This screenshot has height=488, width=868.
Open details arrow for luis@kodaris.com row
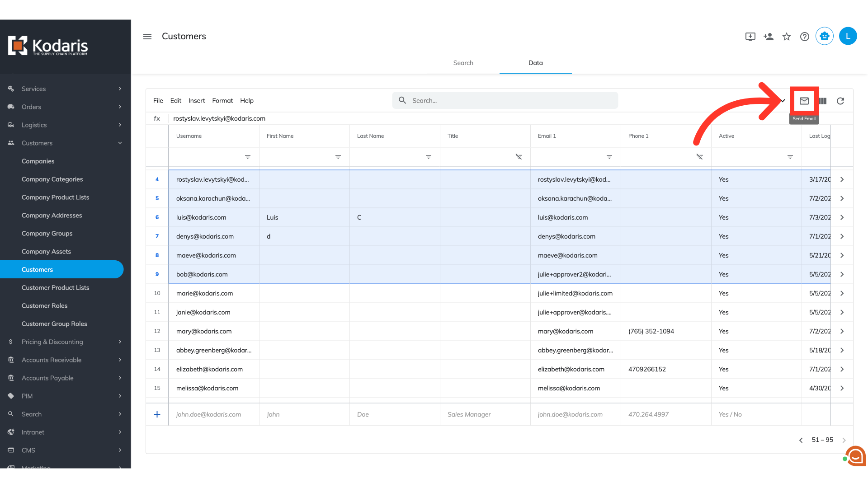(842, 217)
